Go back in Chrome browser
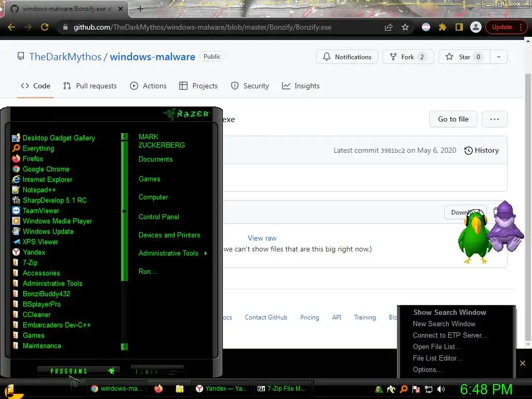532x399 pixels. (11, 27)
